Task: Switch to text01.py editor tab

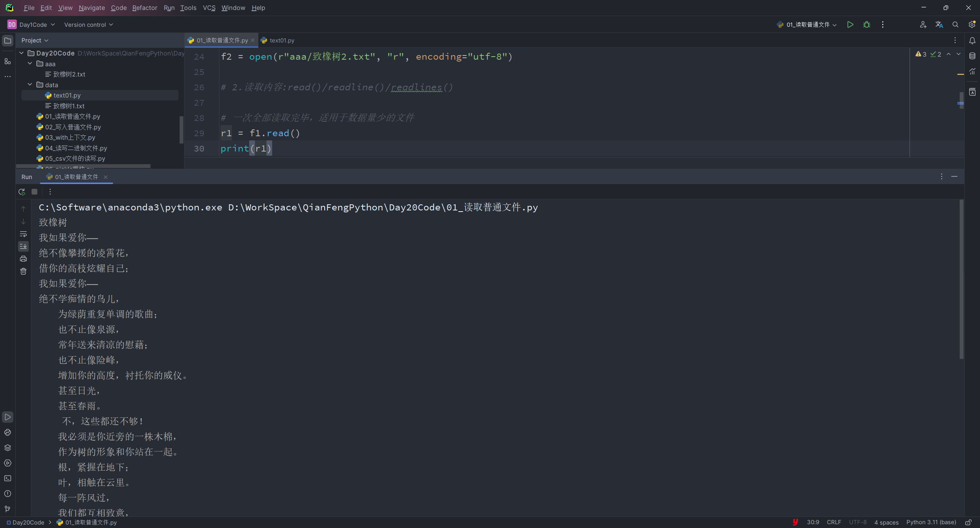Action: 278,40
